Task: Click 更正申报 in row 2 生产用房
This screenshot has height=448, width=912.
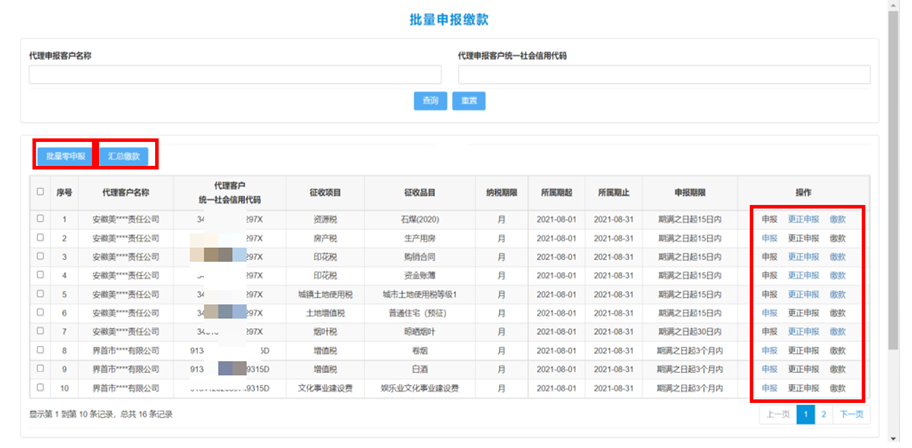Action: [804, 238]
